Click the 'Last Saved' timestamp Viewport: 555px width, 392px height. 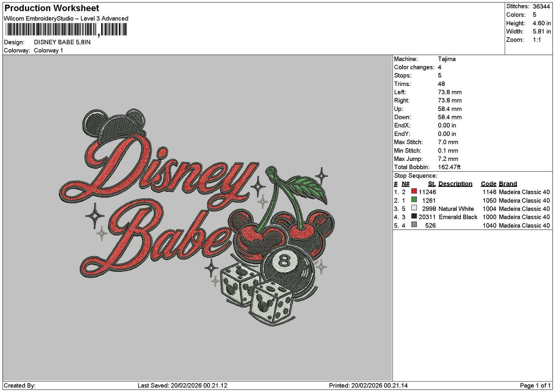point(182,386)
